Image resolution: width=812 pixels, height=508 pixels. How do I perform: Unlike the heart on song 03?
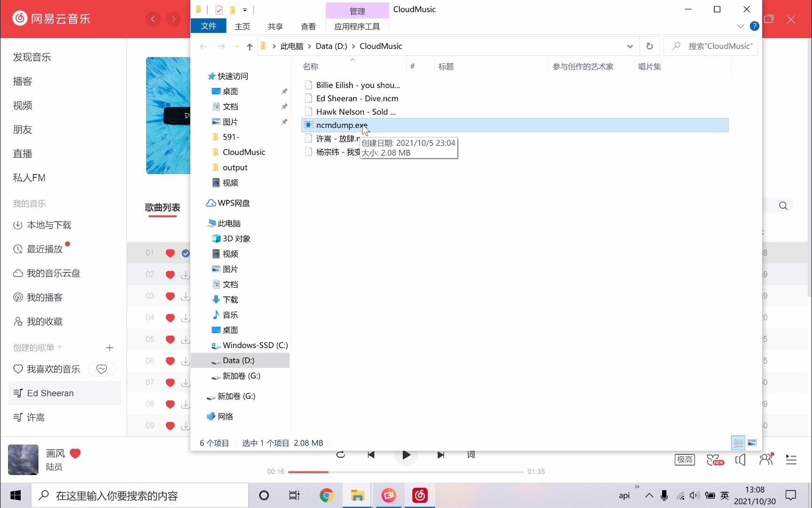tap(170, 296)
